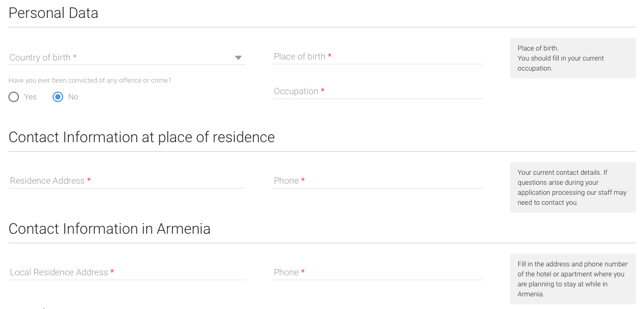The image size is (644, 309).
Task: Click the hotel or apartment help note
Action: click(572, 279)
